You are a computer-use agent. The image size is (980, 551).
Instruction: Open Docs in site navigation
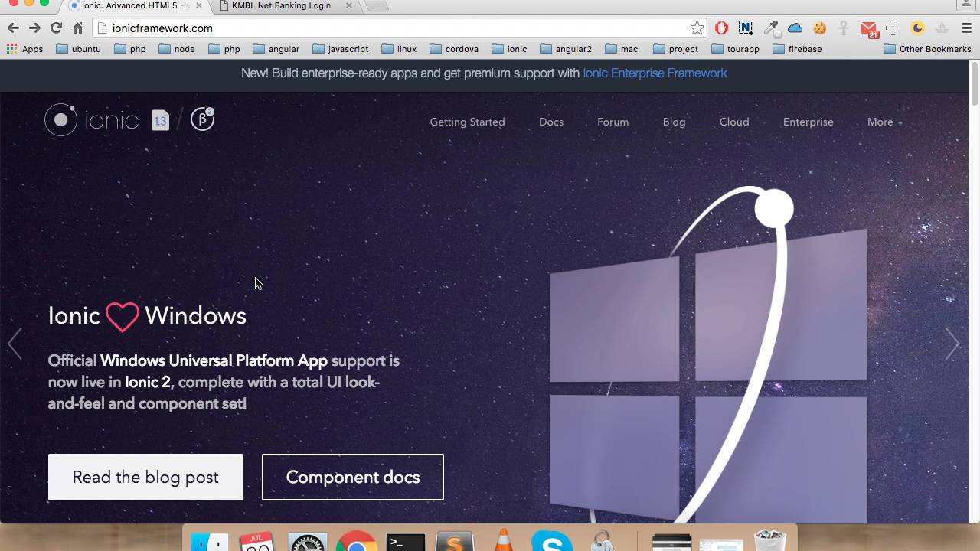(x=551, y=122)
